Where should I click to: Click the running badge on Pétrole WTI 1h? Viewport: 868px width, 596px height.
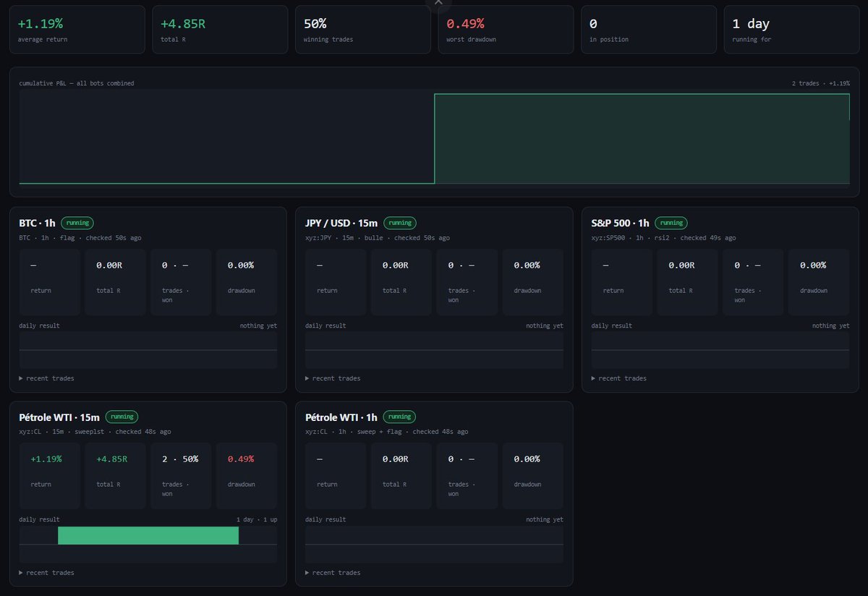(x=399, y=417)
